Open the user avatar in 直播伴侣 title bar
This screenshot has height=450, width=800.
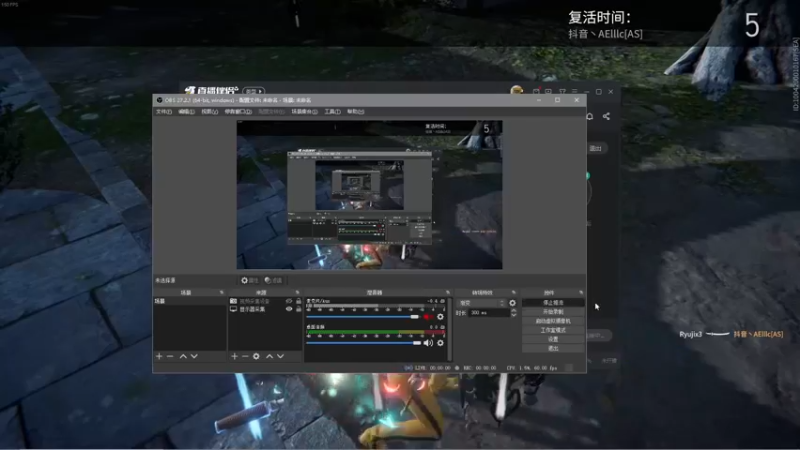(516, 90)
